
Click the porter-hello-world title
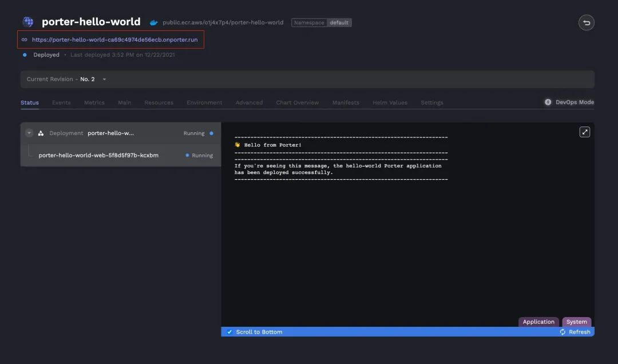(91, 22)
